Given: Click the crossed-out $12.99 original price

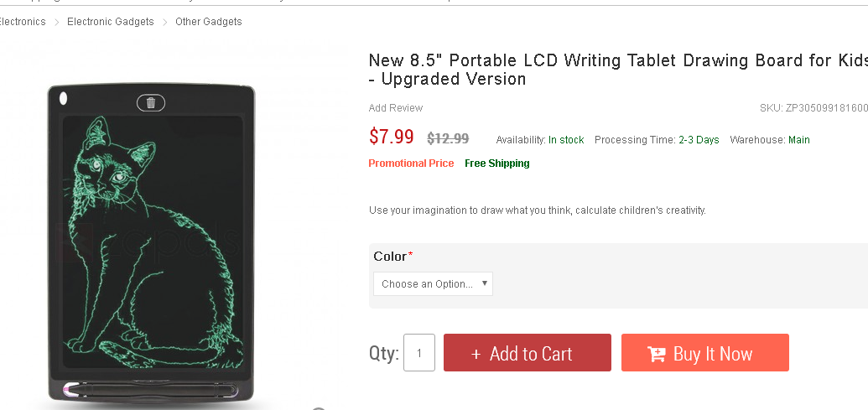Looking at the screenshot, I should (449, 138).
